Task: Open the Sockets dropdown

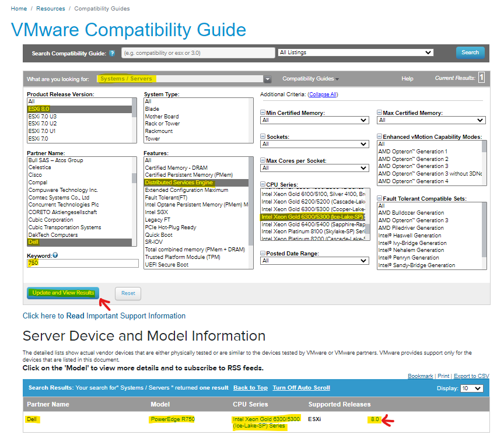Action: (x=314, y=144)
